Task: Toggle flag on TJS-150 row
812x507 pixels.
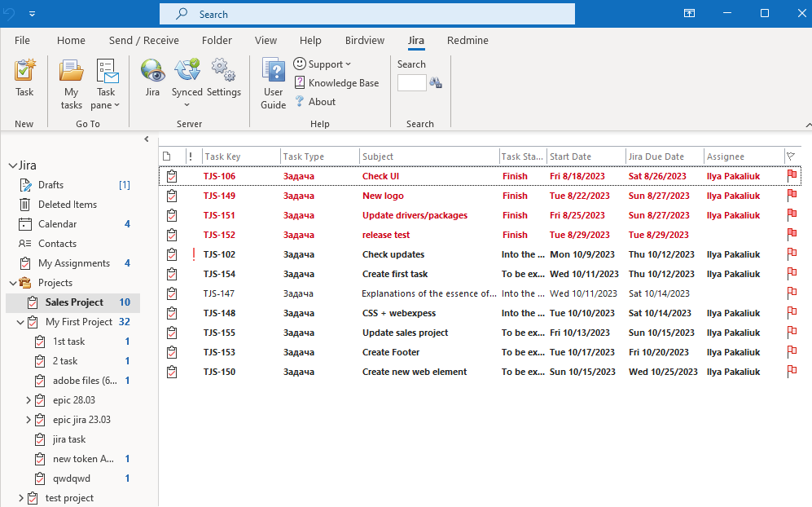Action: 792,372
